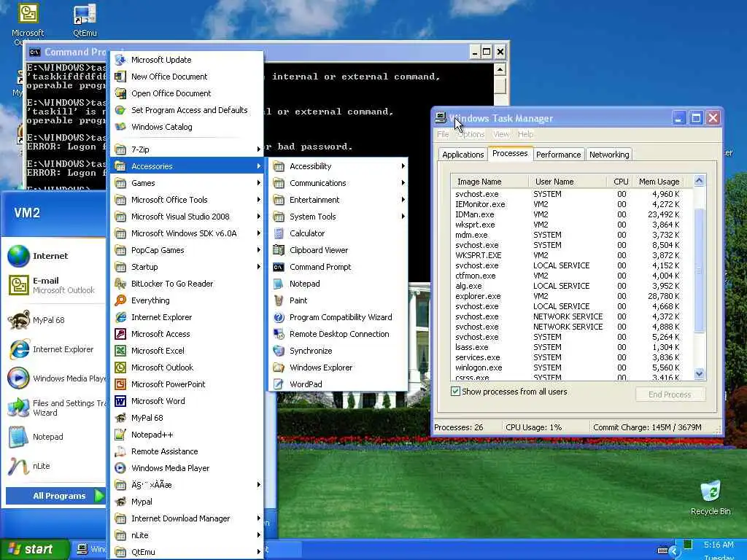The width and height of the screenshot is (747, 560).
Task: Expand the Internet Download Manager folder
Action: point(187,518)
